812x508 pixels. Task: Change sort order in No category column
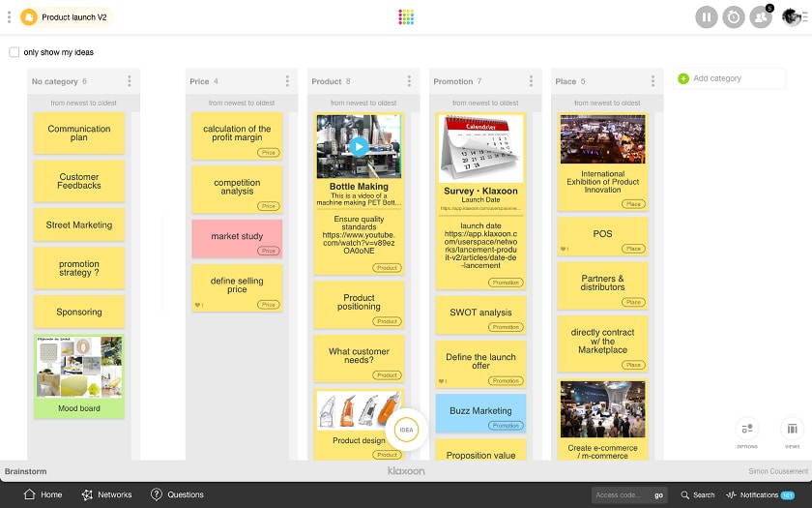click(x=83, y=103)
